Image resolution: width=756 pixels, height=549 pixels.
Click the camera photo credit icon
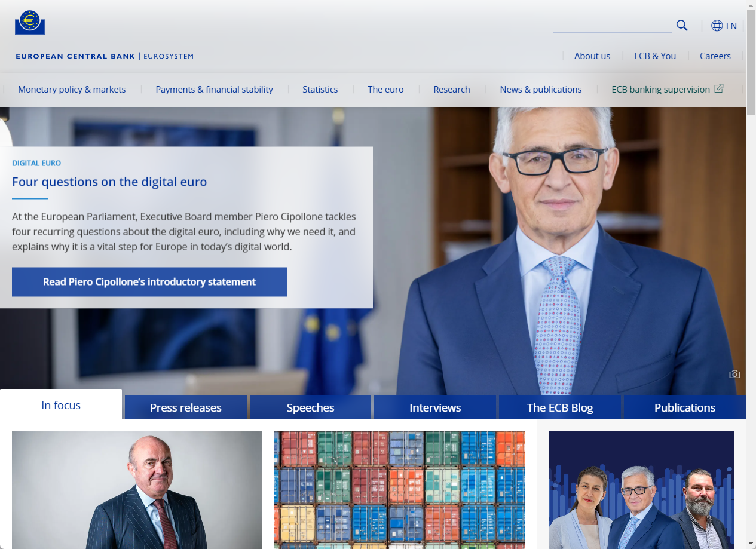point(734,374)
